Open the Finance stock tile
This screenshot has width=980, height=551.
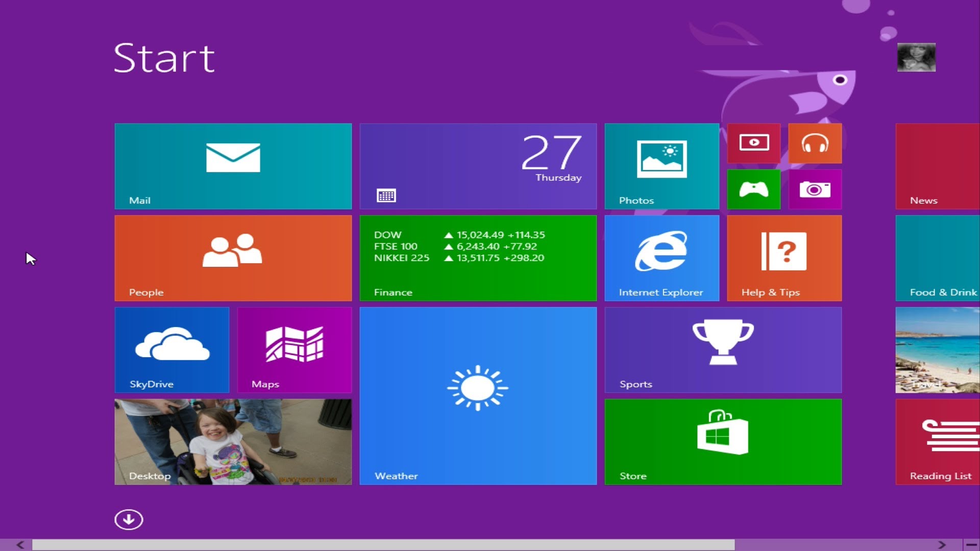click(x=478, y=258)
